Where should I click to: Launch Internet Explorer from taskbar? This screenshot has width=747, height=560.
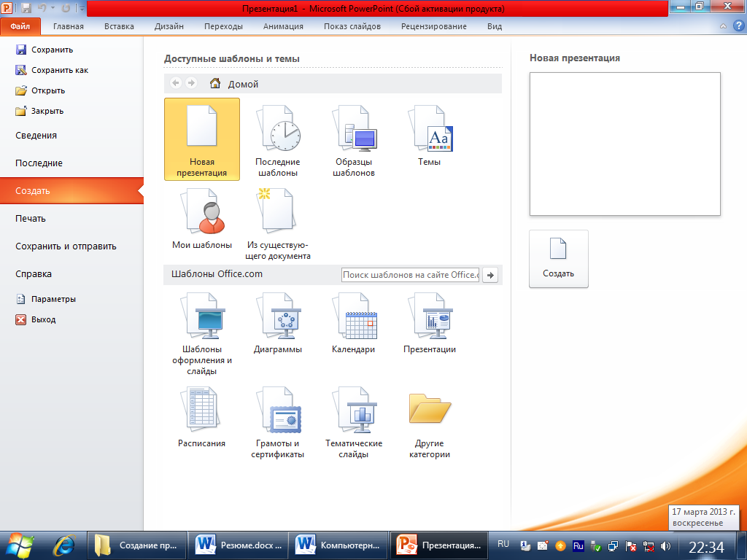[64, 545]
